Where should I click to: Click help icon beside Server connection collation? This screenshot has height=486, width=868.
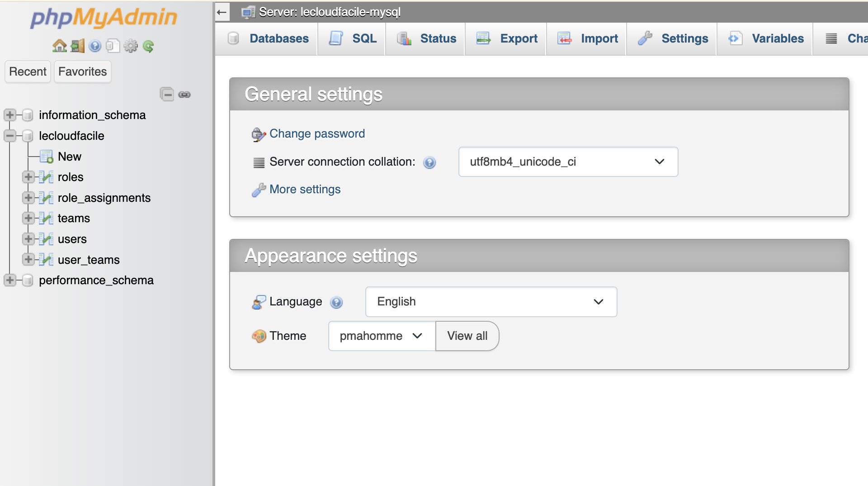(429, 162)
